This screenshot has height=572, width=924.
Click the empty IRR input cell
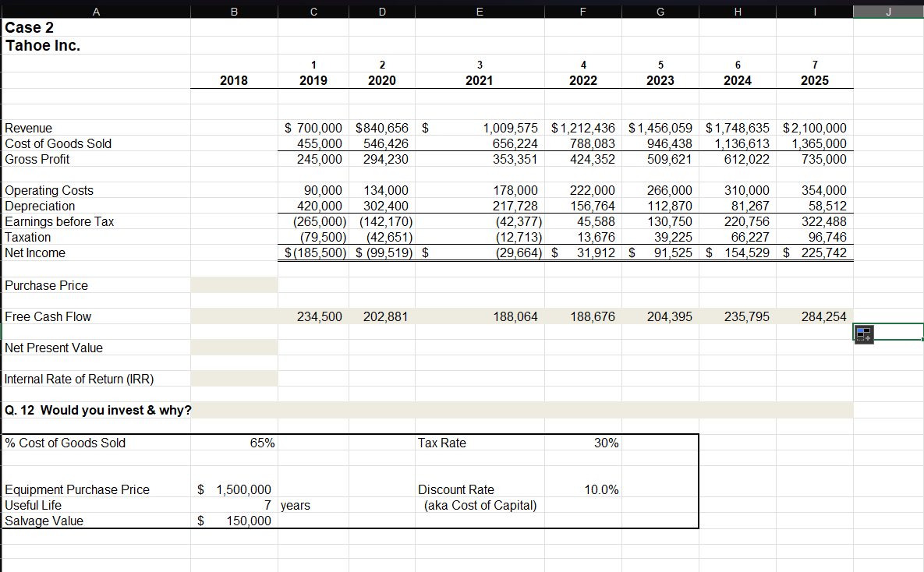click(x=234, y=379)
